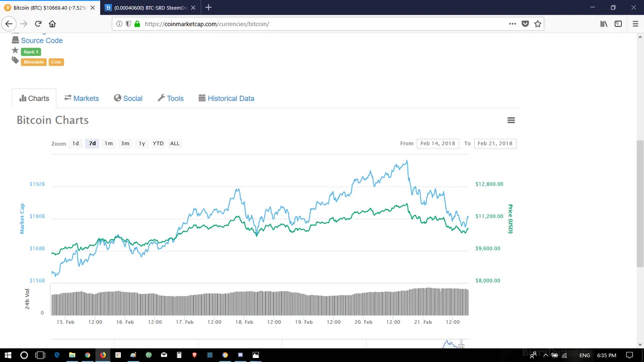Set chart zoom to YTD

click(158, 143)
